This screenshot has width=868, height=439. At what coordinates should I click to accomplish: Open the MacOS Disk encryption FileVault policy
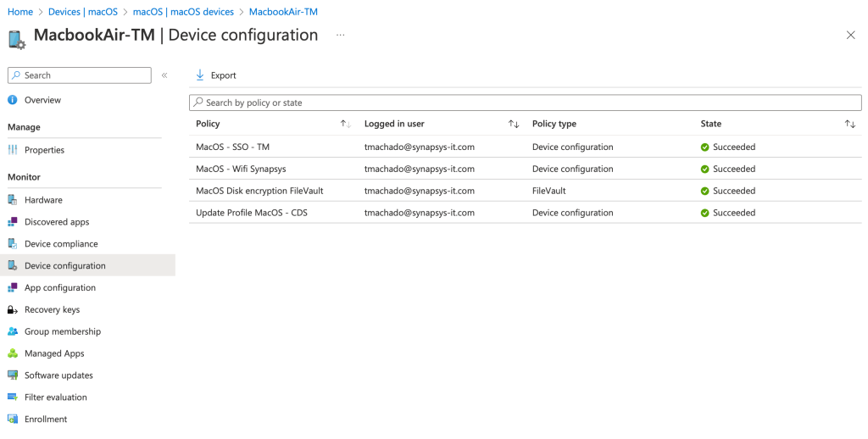[x=259, y=191]
